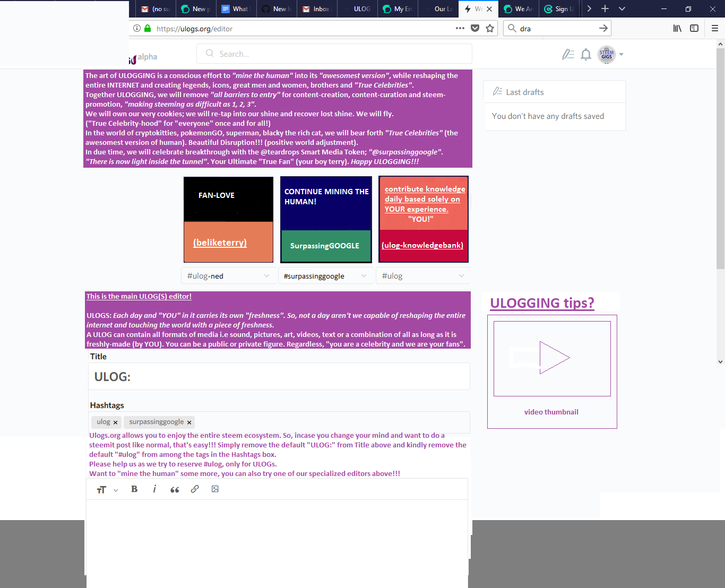Insert a blockquote from editor toolbar
725x588 pixels.
click(175, 489)
